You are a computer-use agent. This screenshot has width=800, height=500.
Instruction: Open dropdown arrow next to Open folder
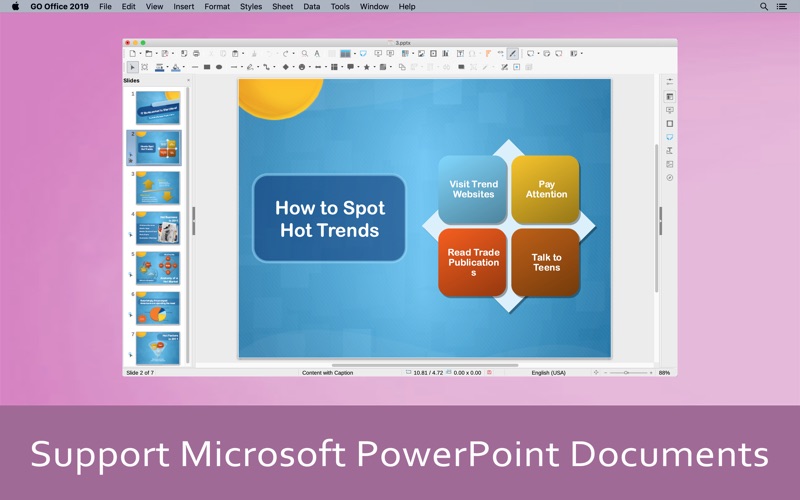[x=157, y=54]
